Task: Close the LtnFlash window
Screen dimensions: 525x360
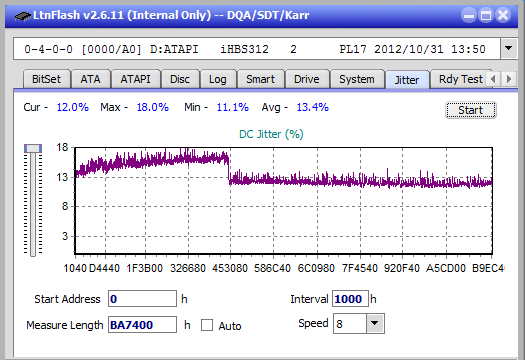Action: [503, 15]
